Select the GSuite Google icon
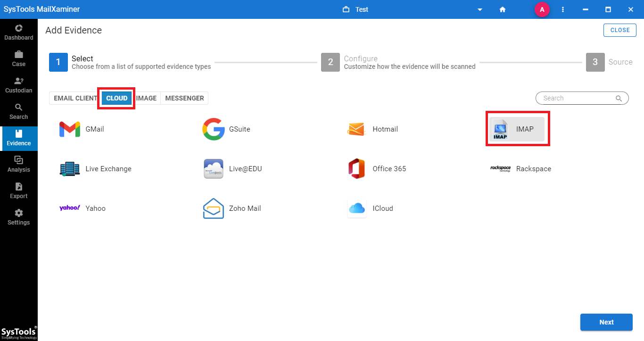Viewport: 644px width, 341px height. (x=214, y=129)
